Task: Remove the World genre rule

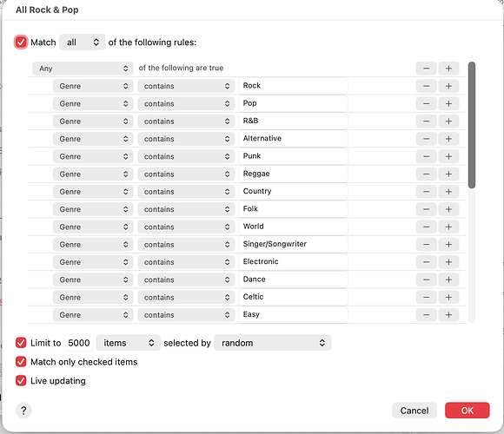Action: 426,227
